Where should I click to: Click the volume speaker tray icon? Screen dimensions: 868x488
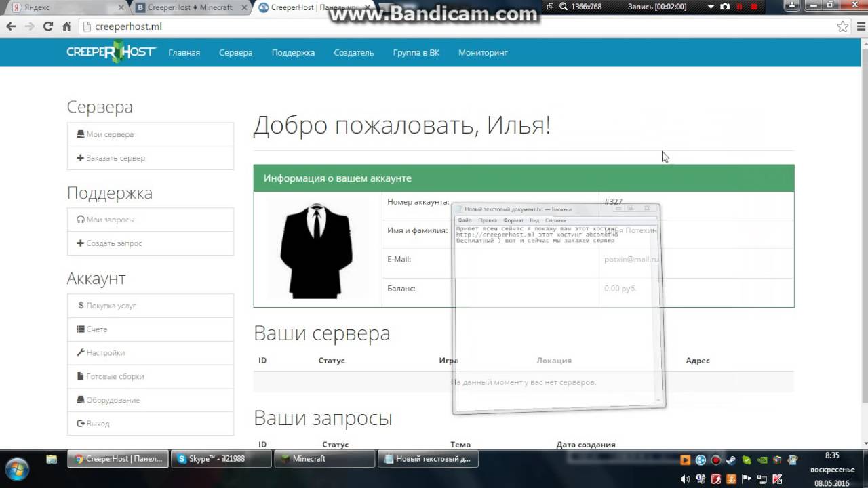click(x=684, y=479)
